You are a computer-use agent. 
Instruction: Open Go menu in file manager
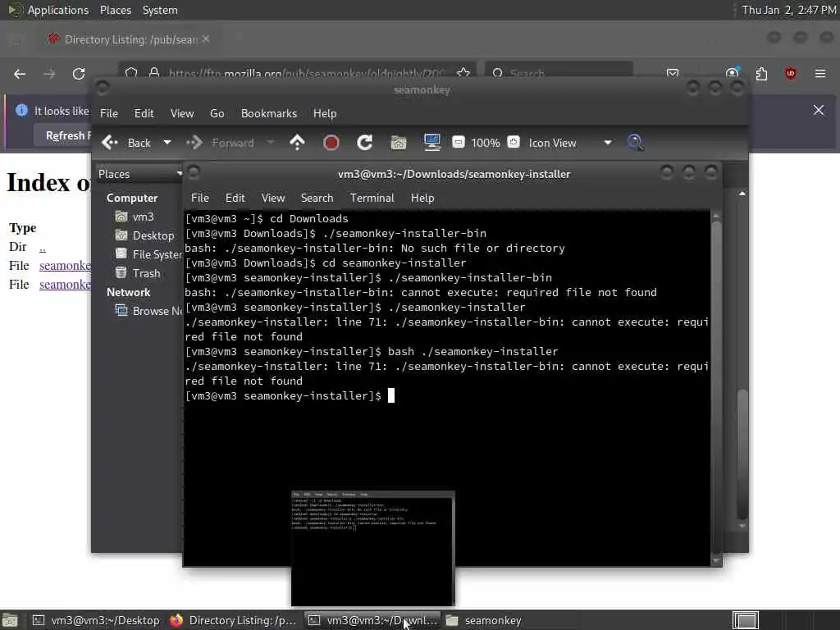217,113
